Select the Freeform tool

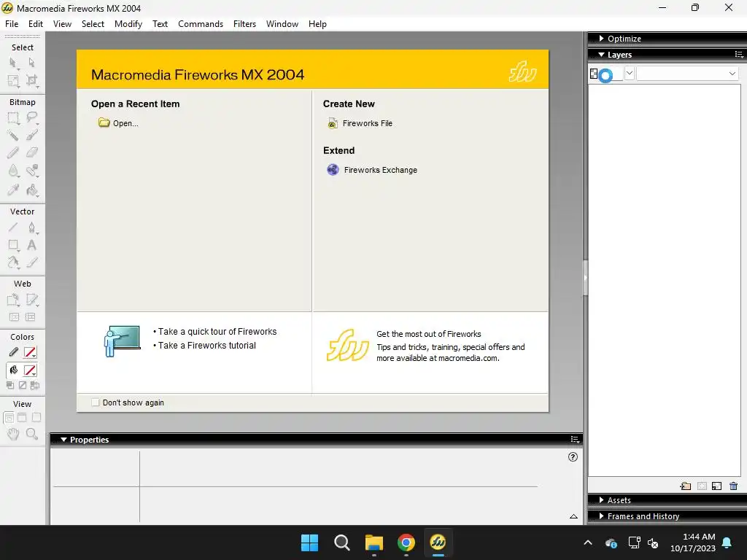13,262
